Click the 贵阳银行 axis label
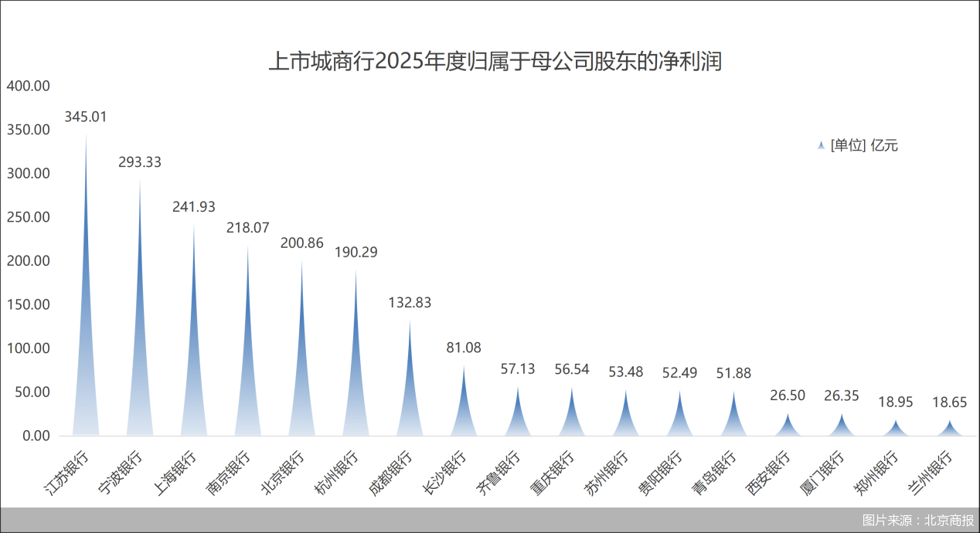980x533 pixels. pyautogui.click(x=661, y=473)
